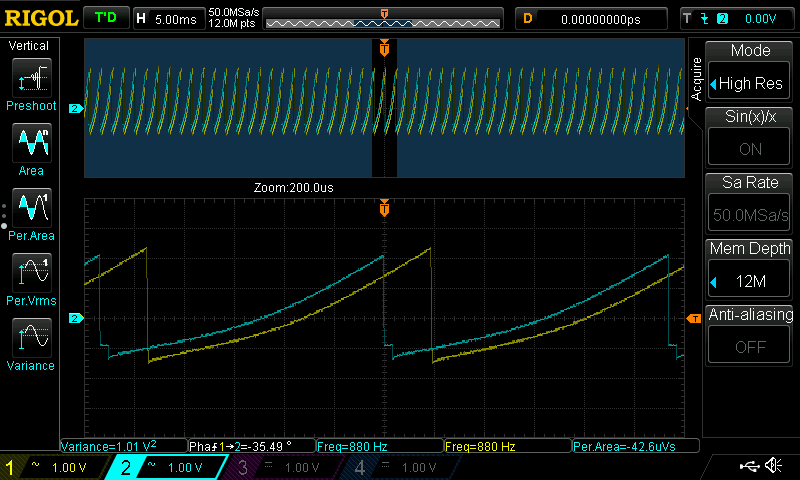Click the 50.0MSa/s Sa Rate button
Screen dimensions: 800x480
click(749, 214)
